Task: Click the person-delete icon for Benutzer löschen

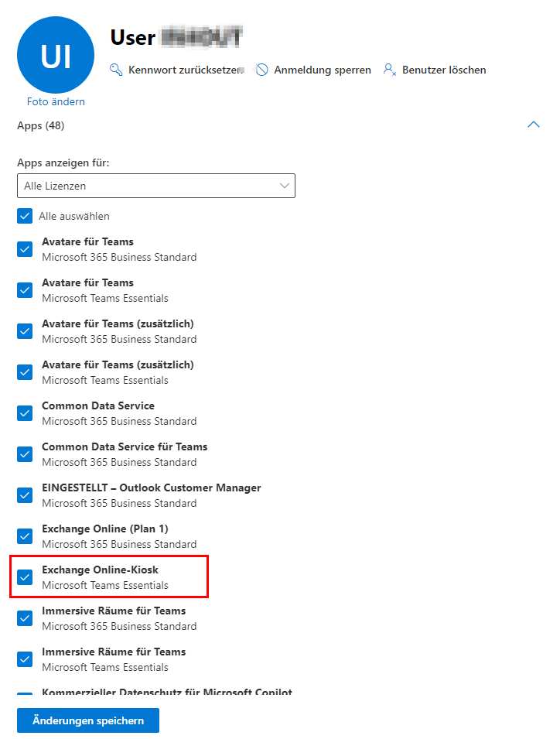Action: pos(390,70)
